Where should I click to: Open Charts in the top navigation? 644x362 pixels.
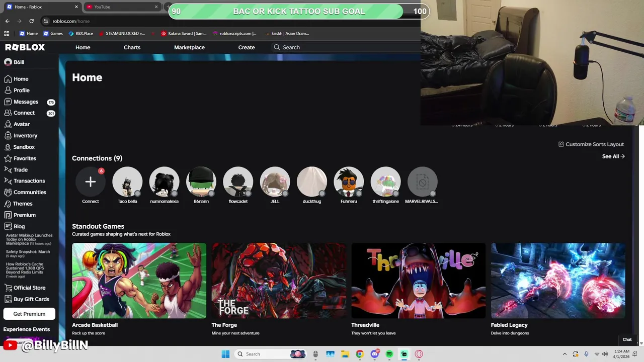pos(132,47)
